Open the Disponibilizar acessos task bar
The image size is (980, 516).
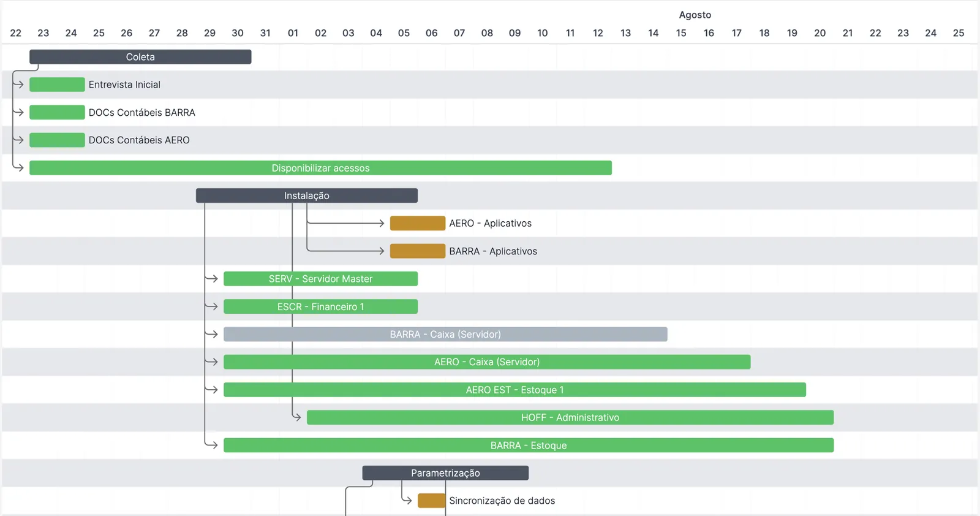(320, 168)
